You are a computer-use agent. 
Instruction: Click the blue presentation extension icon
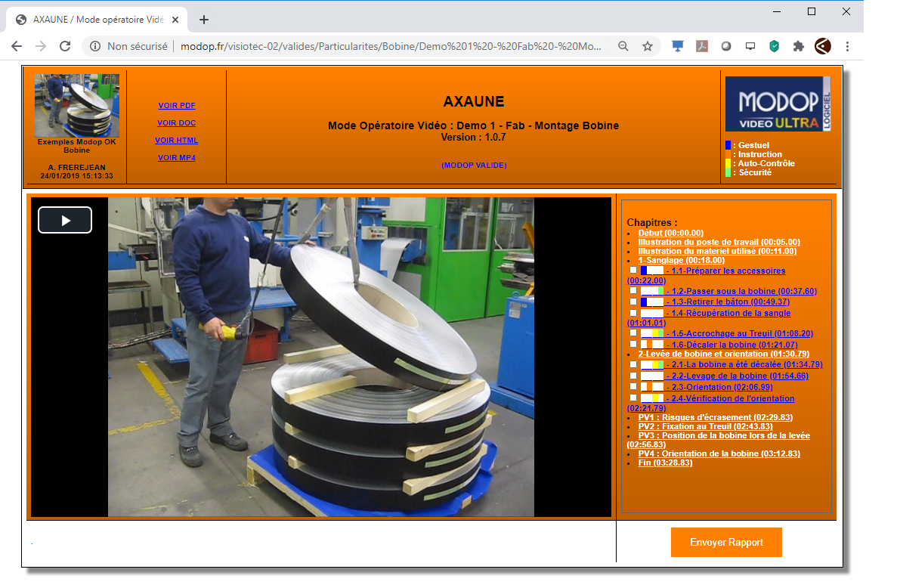pos(677,46)
